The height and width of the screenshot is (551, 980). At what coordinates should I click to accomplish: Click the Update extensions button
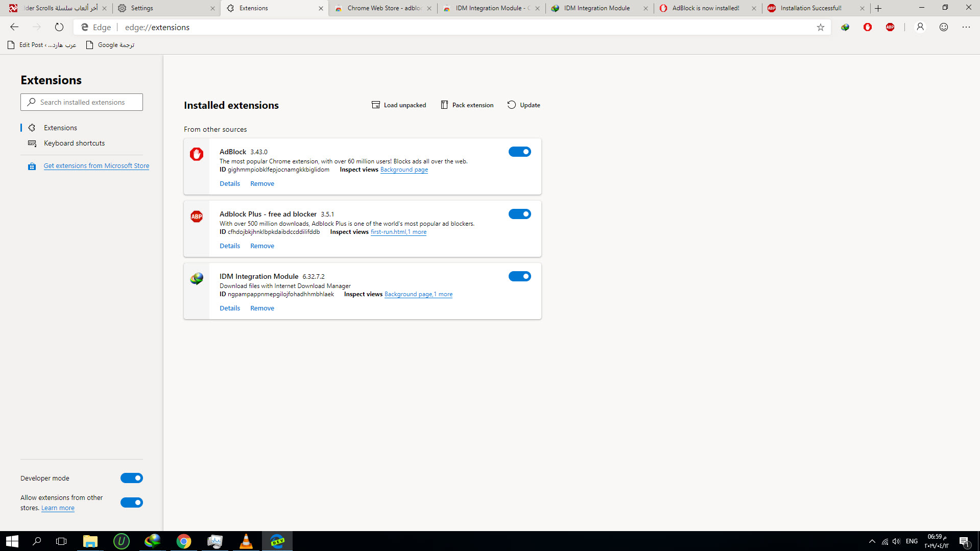click(523, 105)
